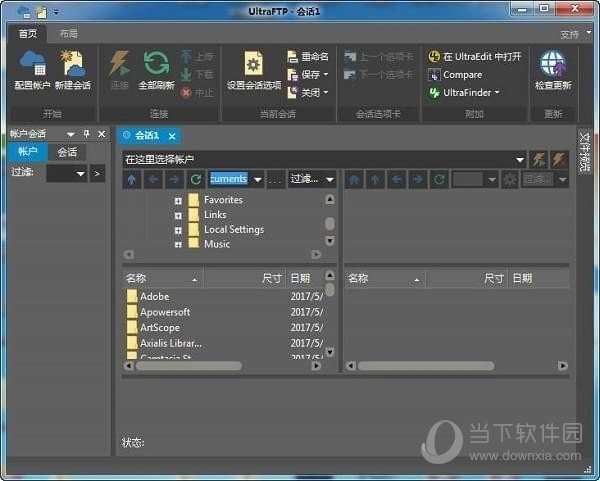
Task: Open 设置会话选项 session options icon
Action: [x=254, y=63]
